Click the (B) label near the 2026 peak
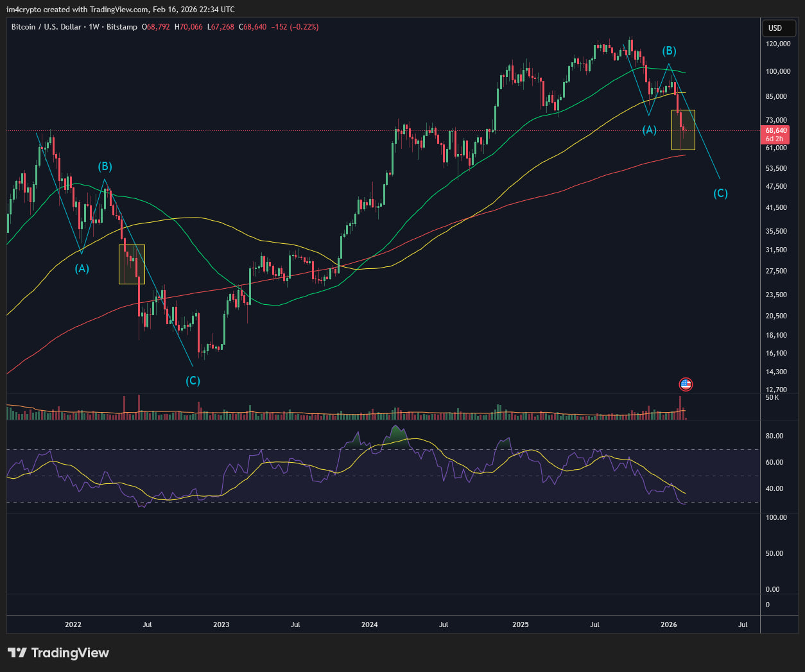The height and width of the screenshot is (672, 805). 669,51
